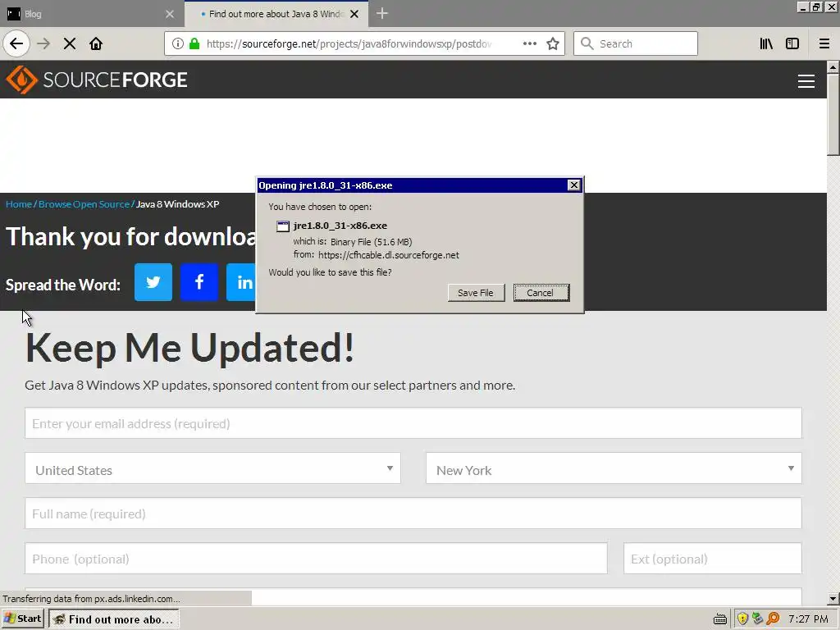Viewport: 840px width, 630px height.
Task: Open a new tab with the plus icon
Action: pos(382,13)
